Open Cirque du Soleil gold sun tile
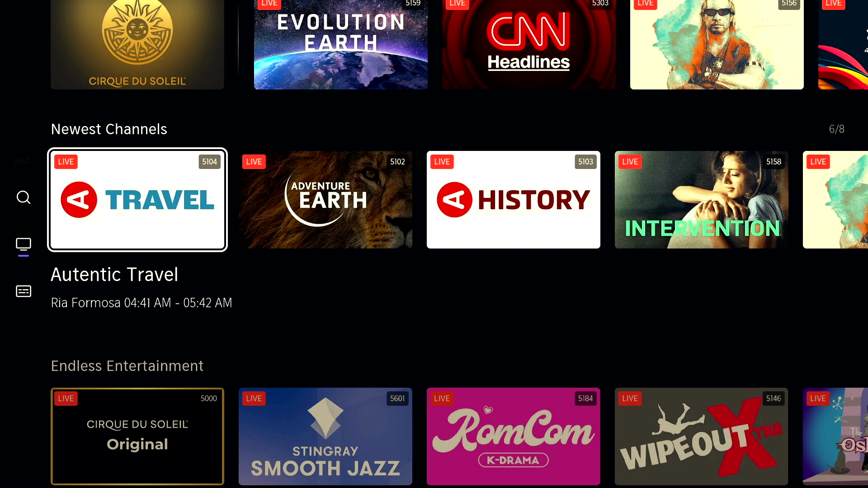Image resolution: width=868 pixels, height=488 pixels. click(x=137, y=45)
